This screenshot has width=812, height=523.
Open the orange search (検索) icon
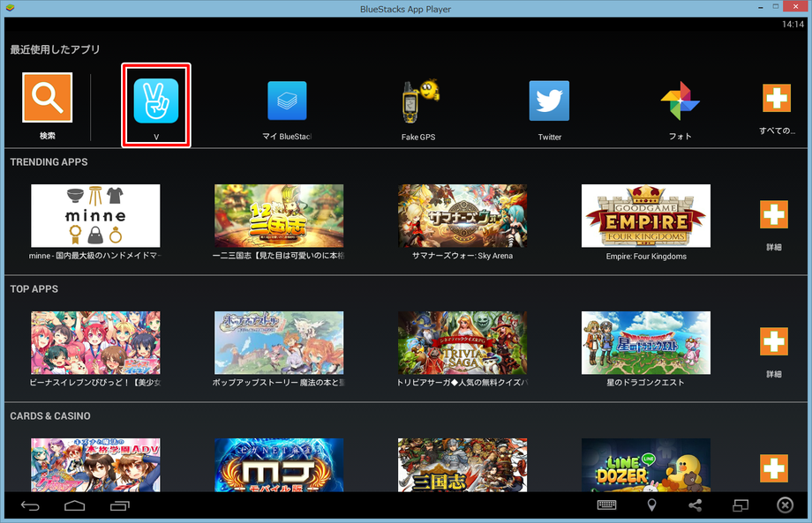coord(48,97)
